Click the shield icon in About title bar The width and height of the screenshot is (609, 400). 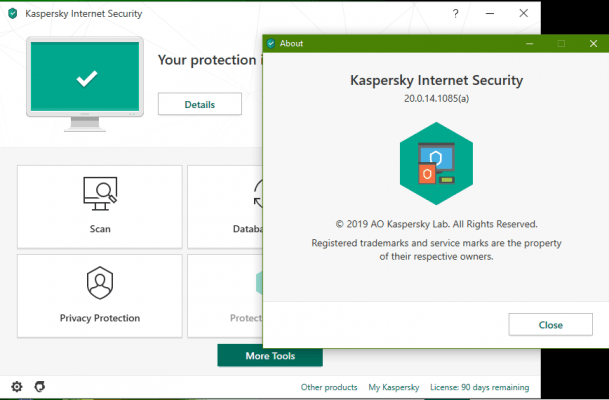click(x=271, y=44)
